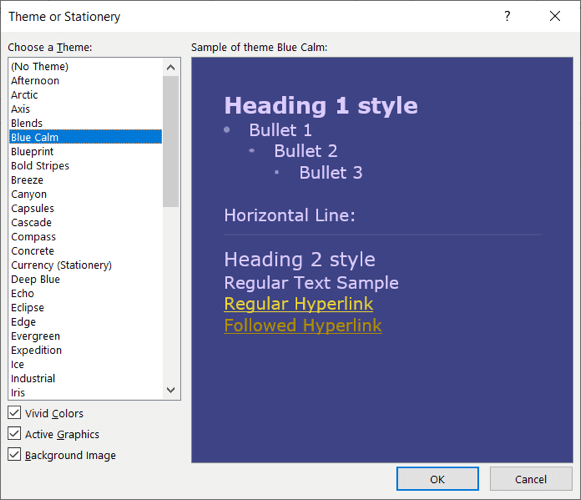The width and height of the screenshot is (581, 500).
Task: Click the Regular Hyperlink sample
Action: click(x=298, y=304)
